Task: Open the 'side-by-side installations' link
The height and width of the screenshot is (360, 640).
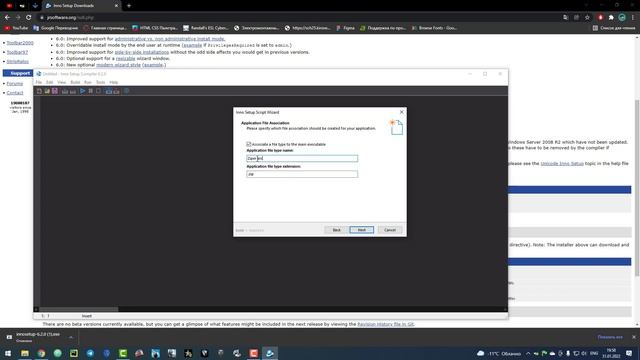Action: 142,52
